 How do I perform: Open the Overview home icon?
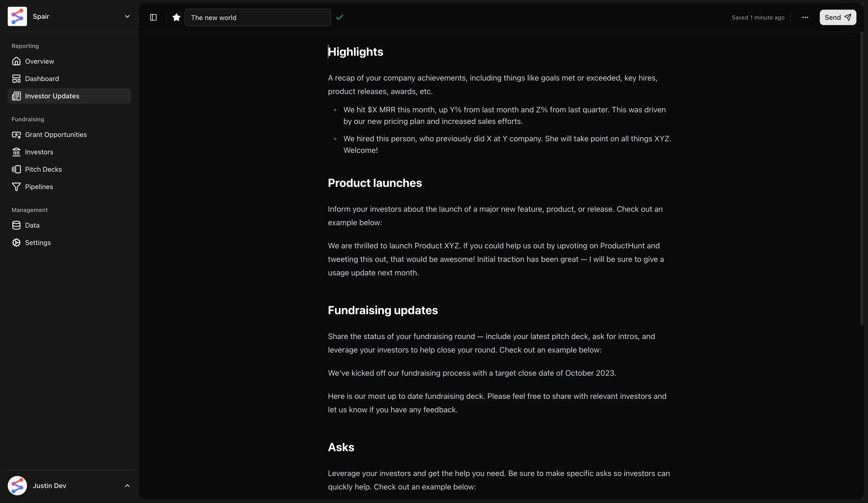point(16,61)
